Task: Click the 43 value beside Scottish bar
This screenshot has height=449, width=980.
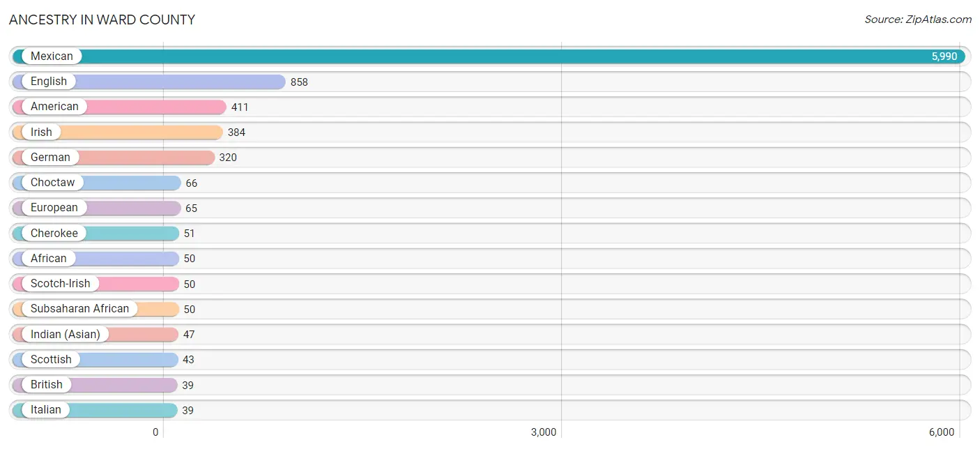Action: (x=188, y=360)
